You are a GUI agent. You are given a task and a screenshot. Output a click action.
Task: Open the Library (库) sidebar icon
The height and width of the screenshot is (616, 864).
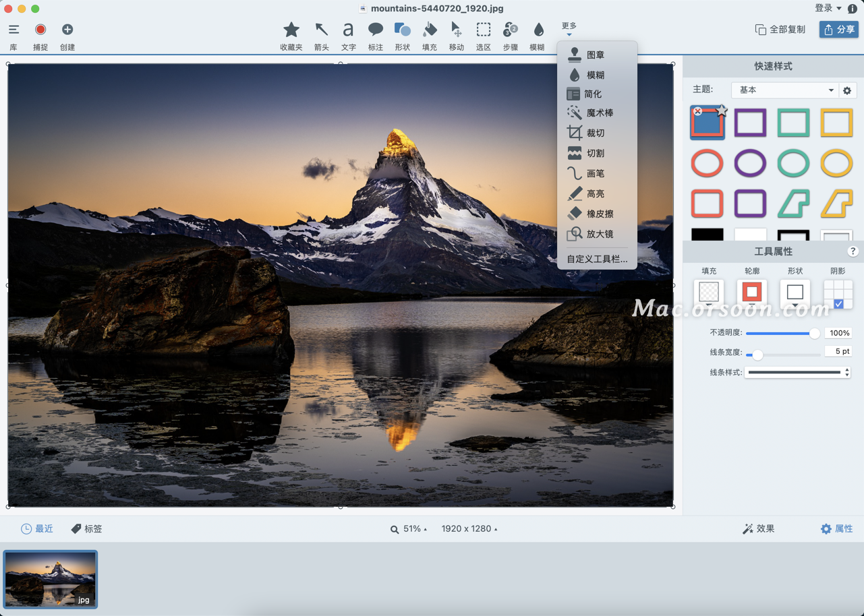coord(13,30)
